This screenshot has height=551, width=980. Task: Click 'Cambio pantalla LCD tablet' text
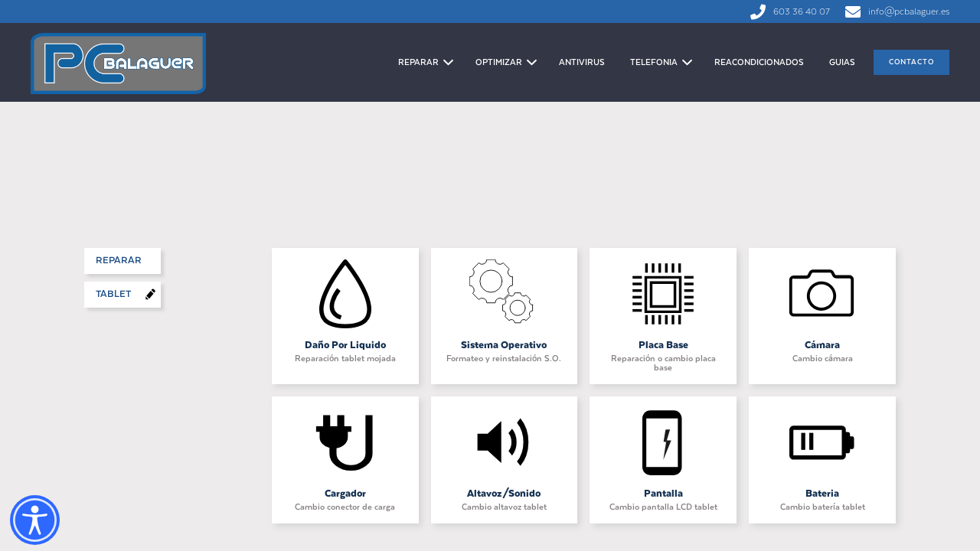pyautogui.click(x=663, y=507)
